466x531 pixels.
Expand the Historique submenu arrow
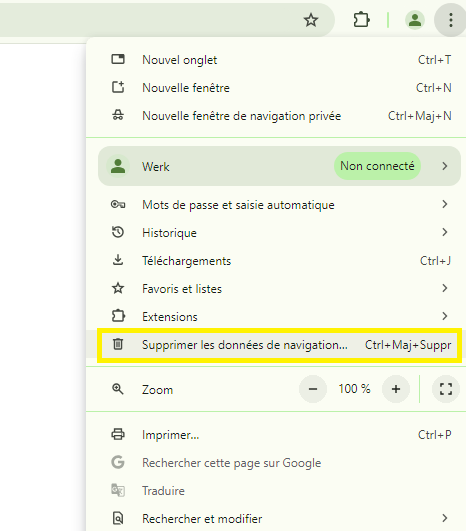445,232
